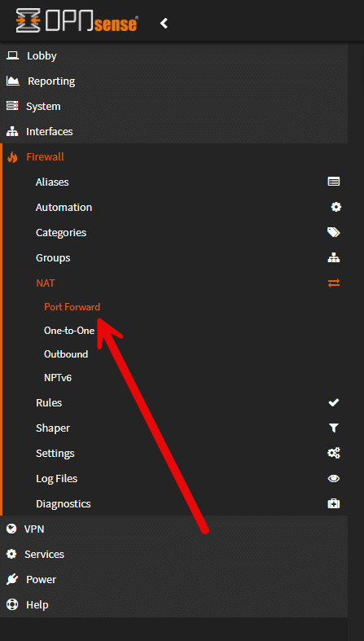The image size is (364, 641).
Task: Collapse sidebar with the chevron arrow
Action: coord(164,23)
